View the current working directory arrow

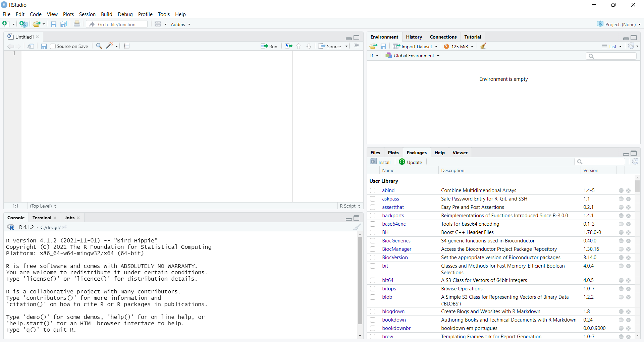pyautogui.click(x=65, y=227)
